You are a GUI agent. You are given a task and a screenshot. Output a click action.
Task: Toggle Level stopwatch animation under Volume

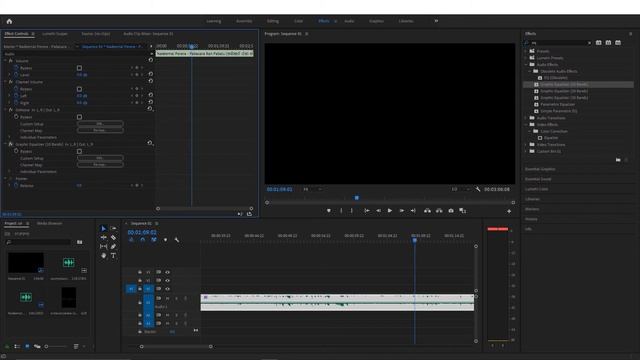pyautogui.click(x=16, y=75)
